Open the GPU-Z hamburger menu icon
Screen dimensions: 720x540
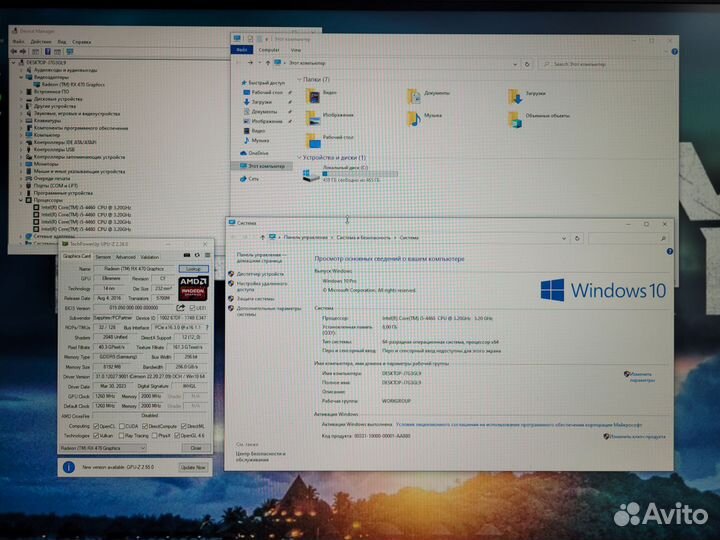coord(208,255)
